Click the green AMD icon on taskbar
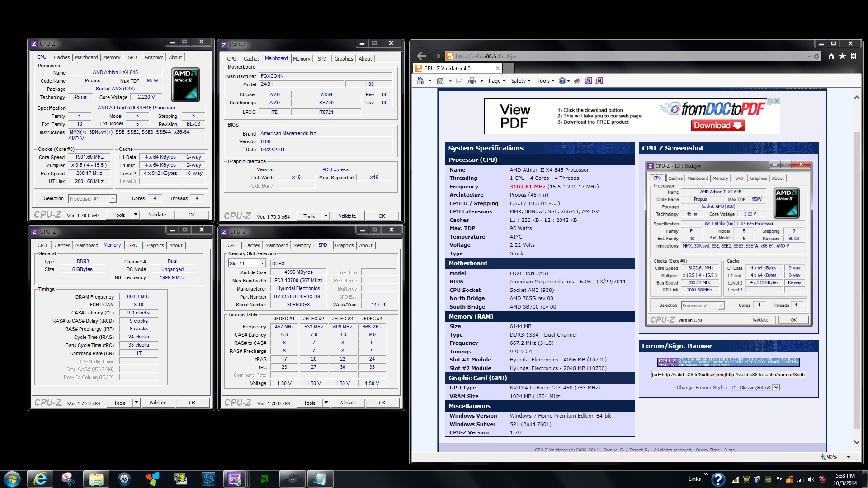868x488 pixels. point(264,479)
